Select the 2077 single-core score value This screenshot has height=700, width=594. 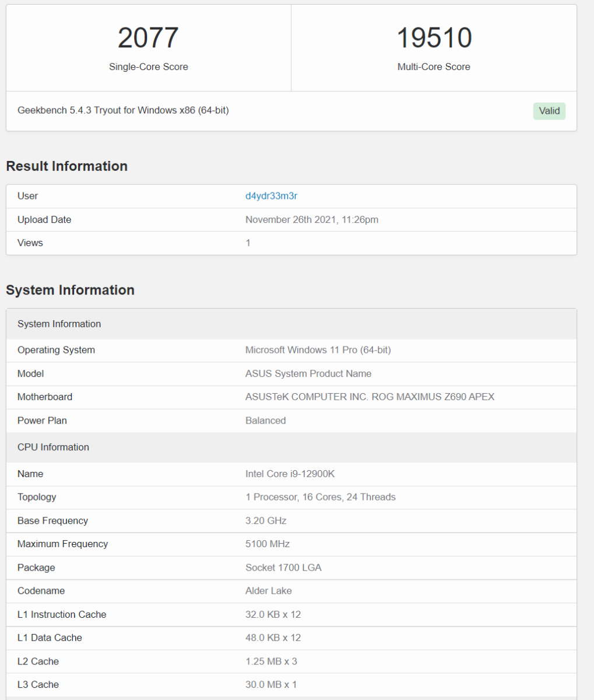[x=148, y=38]
